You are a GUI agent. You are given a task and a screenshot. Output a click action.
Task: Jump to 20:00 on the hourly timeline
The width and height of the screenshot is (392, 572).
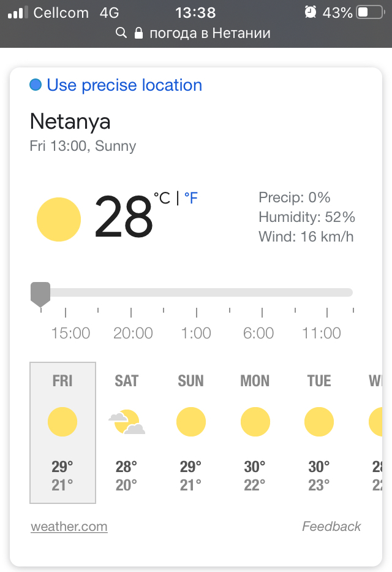[x=133, y=333]
